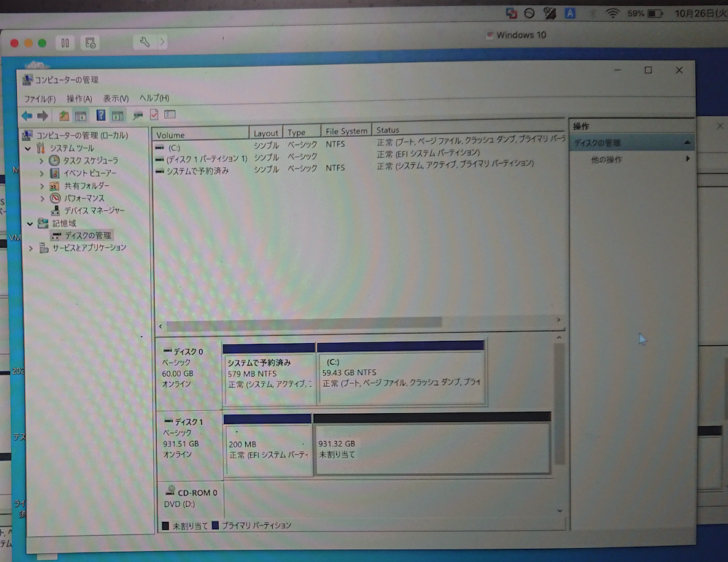
Task: Expand the タスク スケジューラ node
Action: coord(42,161)
